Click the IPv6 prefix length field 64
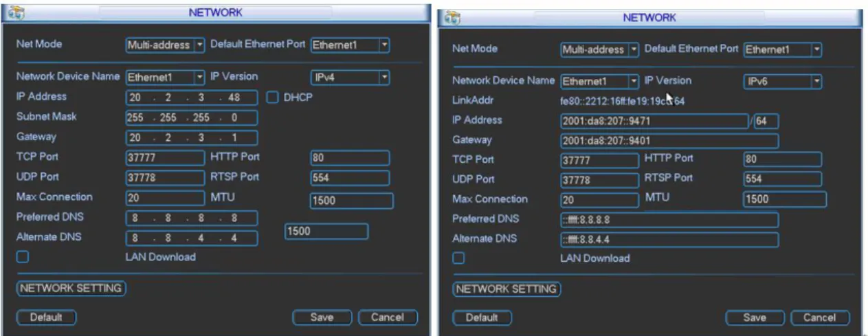This screenshot has width=868, height=336. pos(766,122)
